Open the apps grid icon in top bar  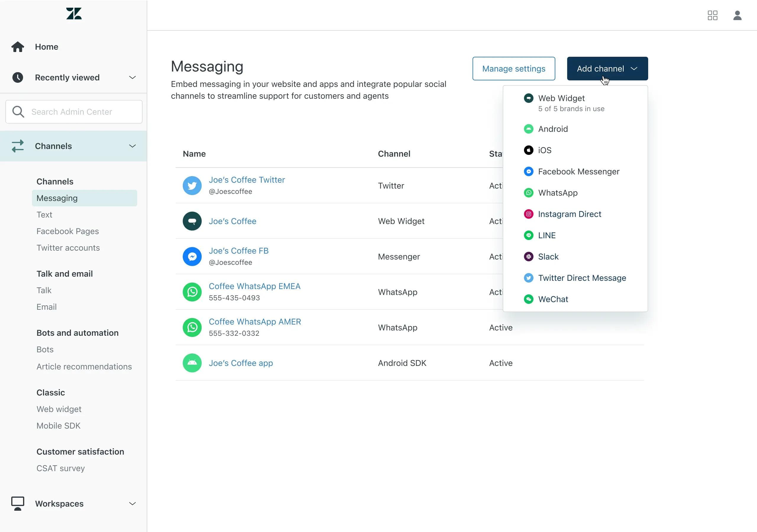pyautogui.click(x=712, y=15)
